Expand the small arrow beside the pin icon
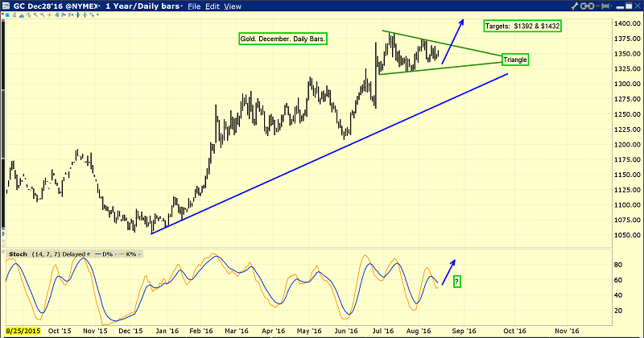 click(x=611, y=6)
